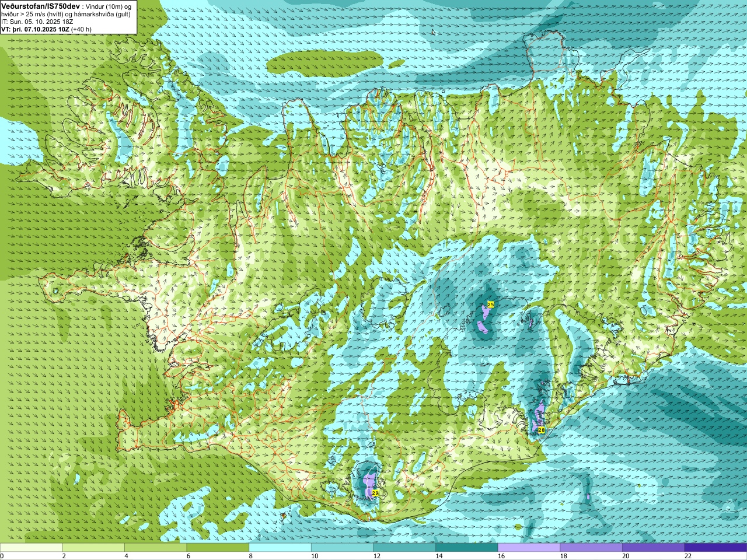The image size is (747, 560).
Task: Click the title text Veðurstofan/IS750dev
Action: [40, 5]
